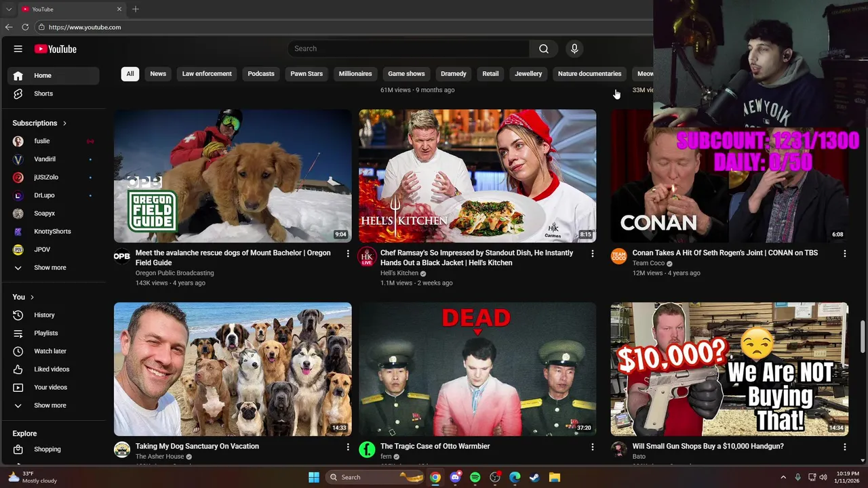The width and height of the screenshot is (868, 488).
Task: Click The Asher House channel avatar
Action: point(122,450)
